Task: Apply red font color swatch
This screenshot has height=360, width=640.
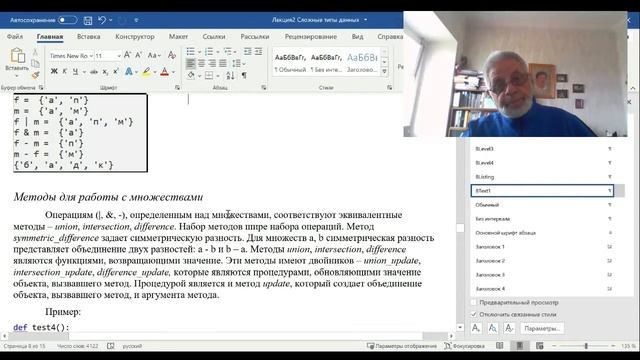Action: coord(165,72)
